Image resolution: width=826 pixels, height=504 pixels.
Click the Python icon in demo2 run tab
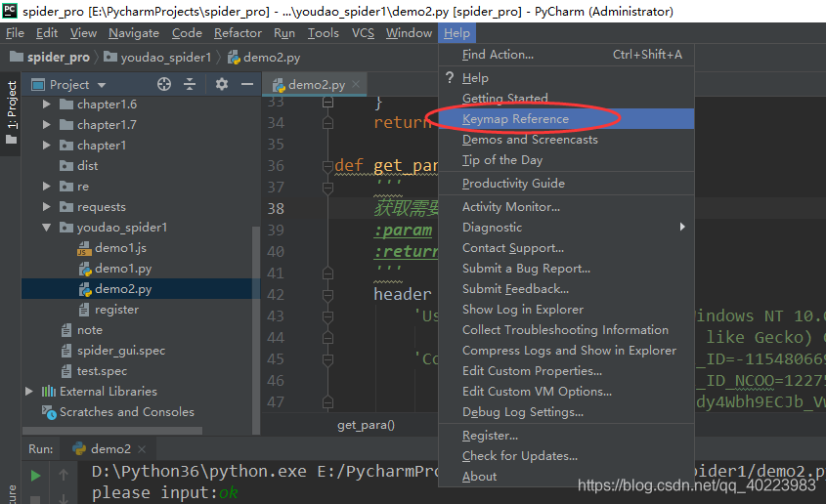[79, 448]
